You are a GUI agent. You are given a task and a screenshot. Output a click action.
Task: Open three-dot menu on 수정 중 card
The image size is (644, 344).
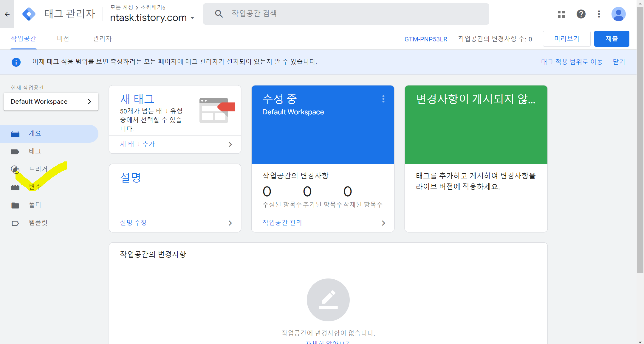tap(383, 99)
